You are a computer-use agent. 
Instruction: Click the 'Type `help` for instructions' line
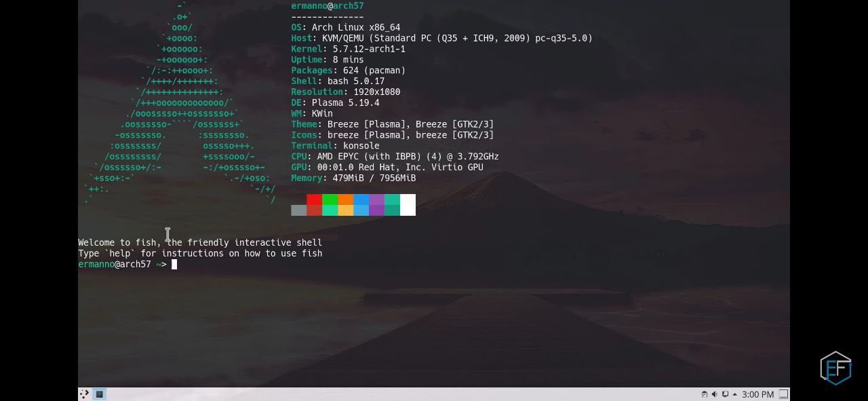[200, 253]
